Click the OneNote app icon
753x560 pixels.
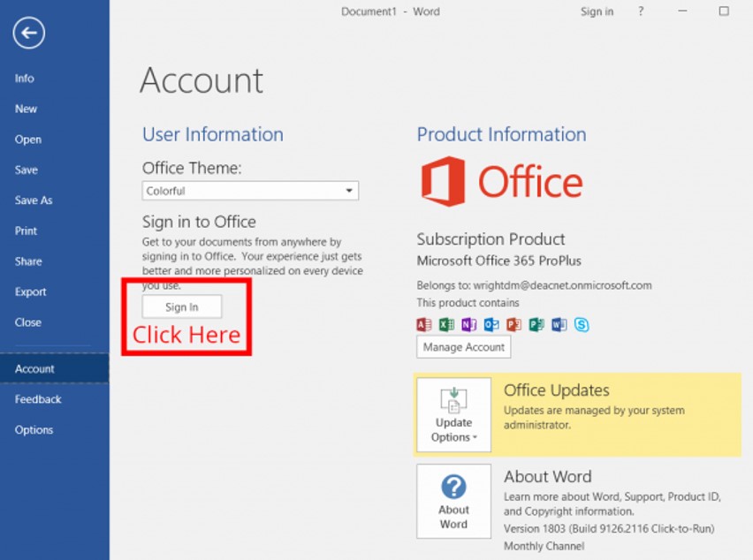(468, 325)
